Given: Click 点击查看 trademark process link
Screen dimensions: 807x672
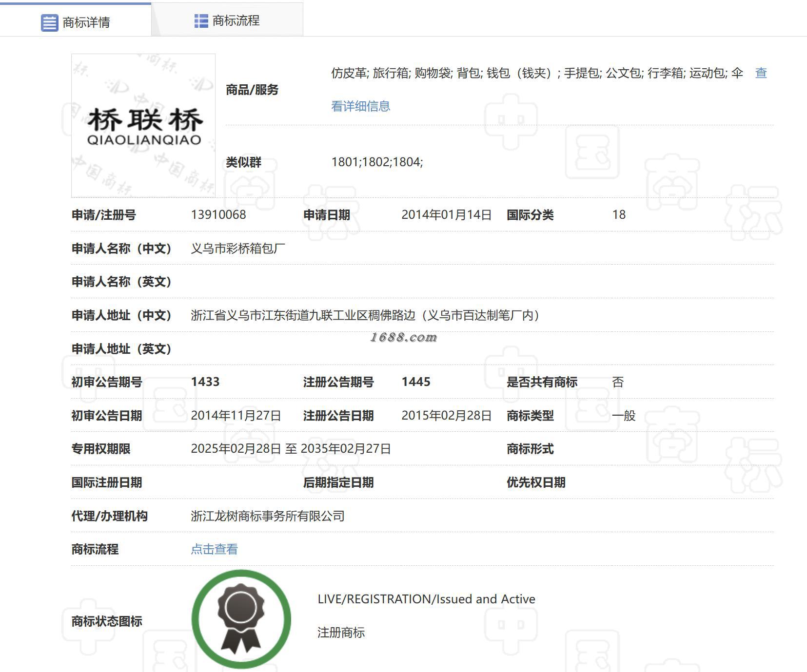Looking at the screenshot, I should (214, 549).
